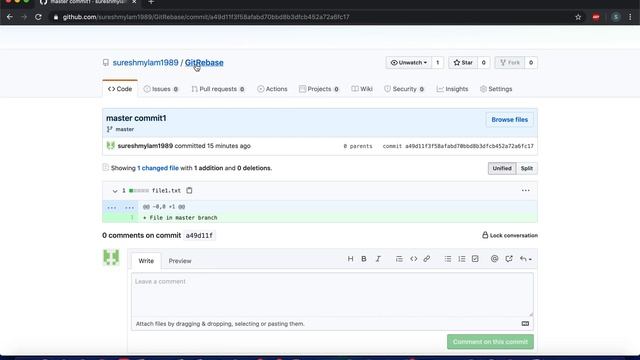Open the Security tab

click(404, 89)
